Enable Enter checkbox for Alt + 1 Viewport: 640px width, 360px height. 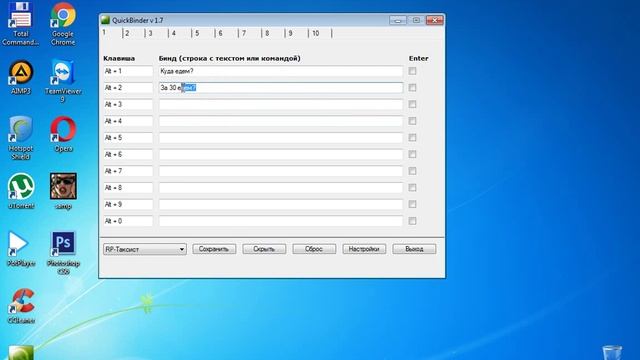tap(412, 71)
